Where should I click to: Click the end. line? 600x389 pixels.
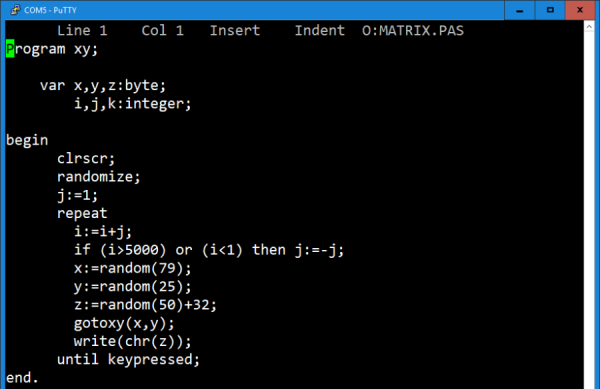(x=23, y=378)
